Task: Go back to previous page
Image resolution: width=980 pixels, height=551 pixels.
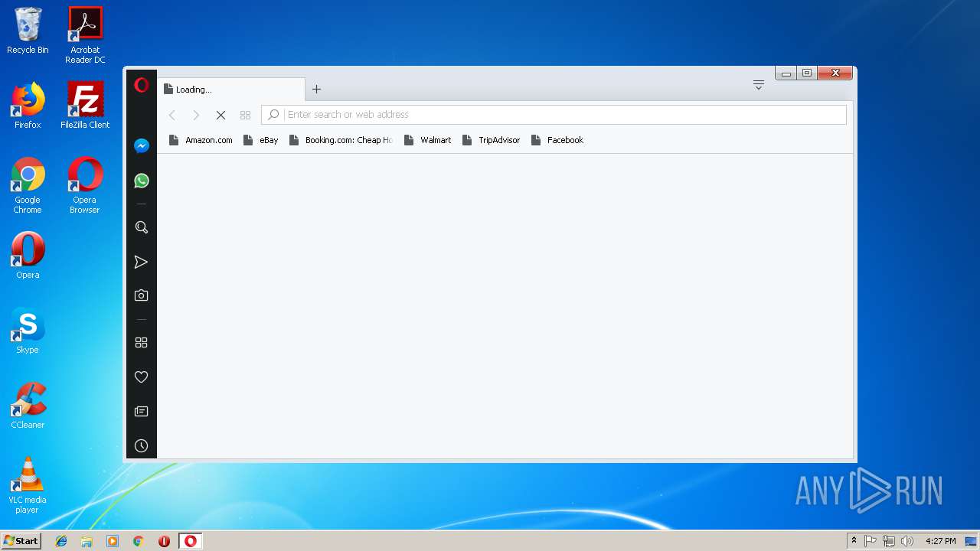Action: click(172, 115)
